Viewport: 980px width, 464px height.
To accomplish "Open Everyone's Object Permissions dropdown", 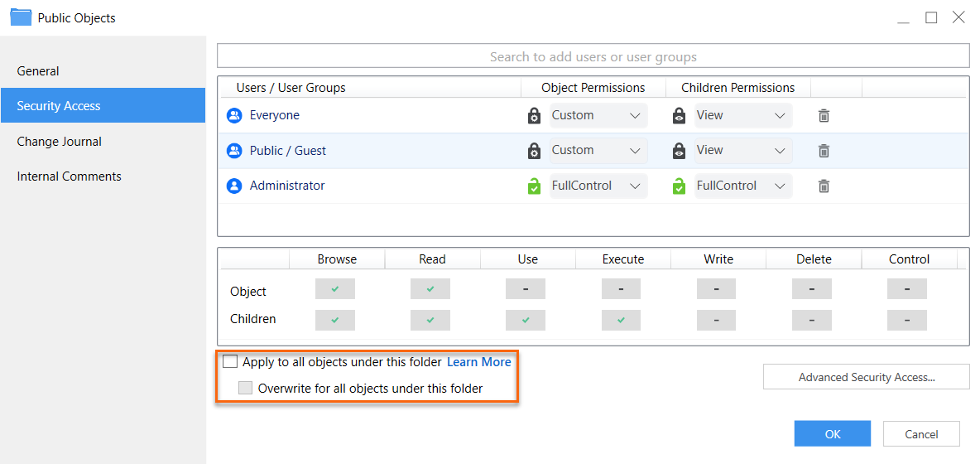I will pos(598,116).
